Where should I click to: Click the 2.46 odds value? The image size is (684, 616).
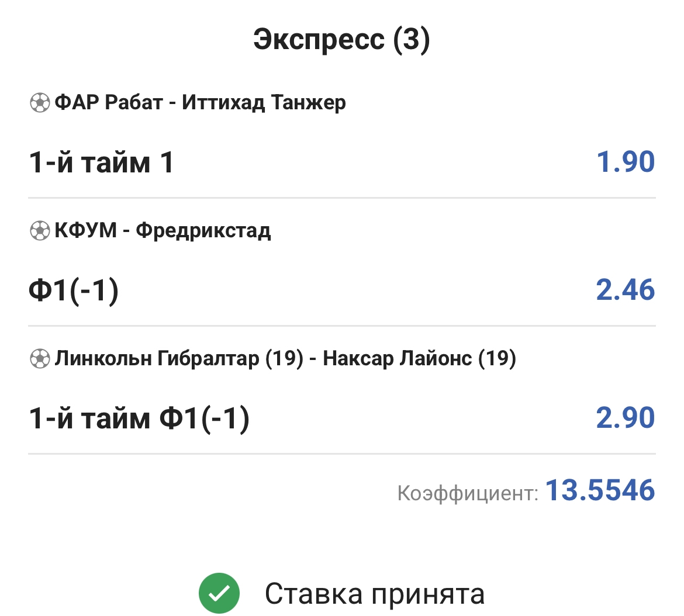coord(625,290)
